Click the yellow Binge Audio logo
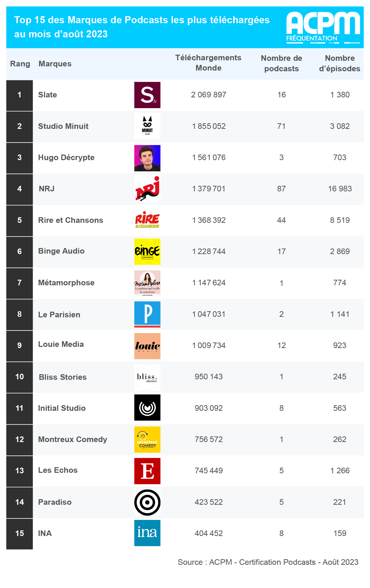The image size is (370, 588). tap(147, 251)
